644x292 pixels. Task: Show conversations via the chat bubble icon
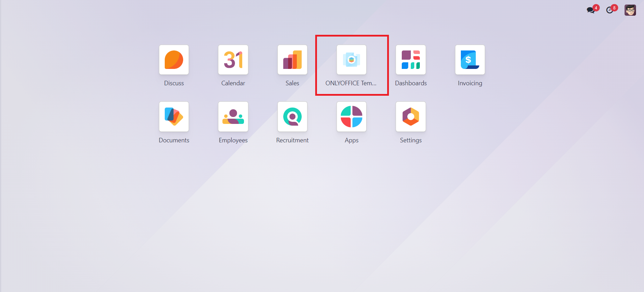[x=590, y=10]
